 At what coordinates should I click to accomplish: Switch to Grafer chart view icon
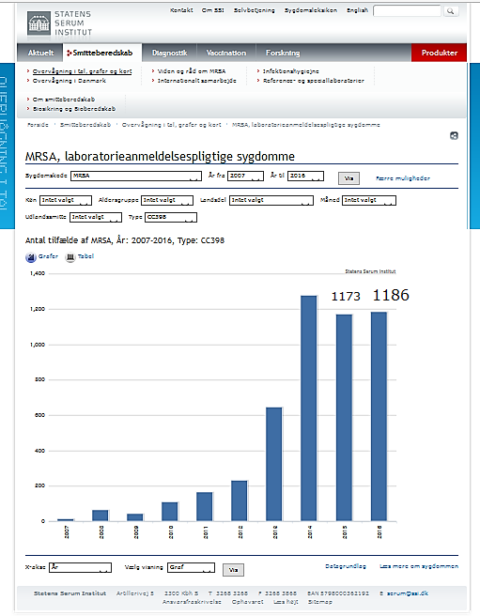(31, 257)
